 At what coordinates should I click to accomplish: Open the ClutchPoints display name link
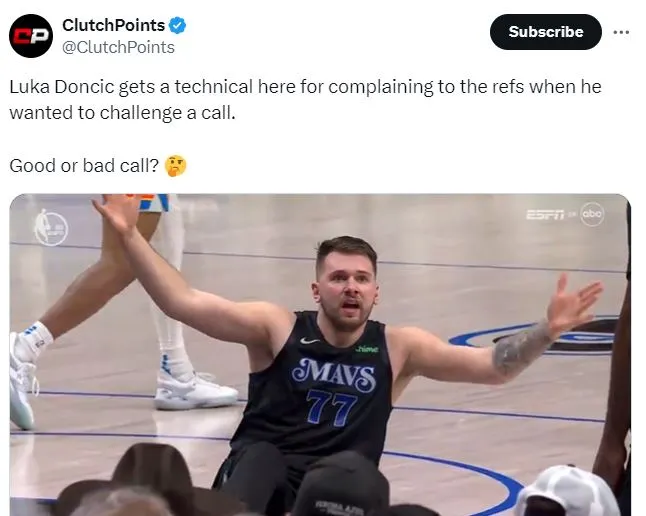pos(113,26)
